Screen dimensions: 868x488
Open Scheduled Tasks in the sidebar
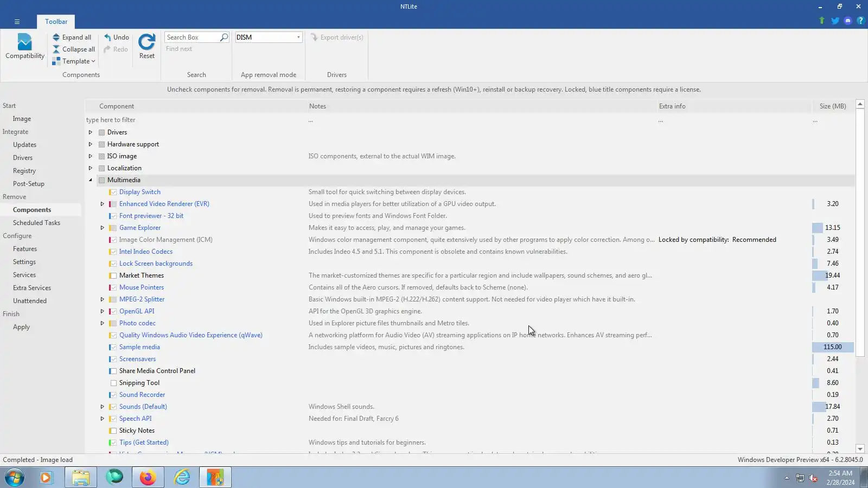click(36, 223)
